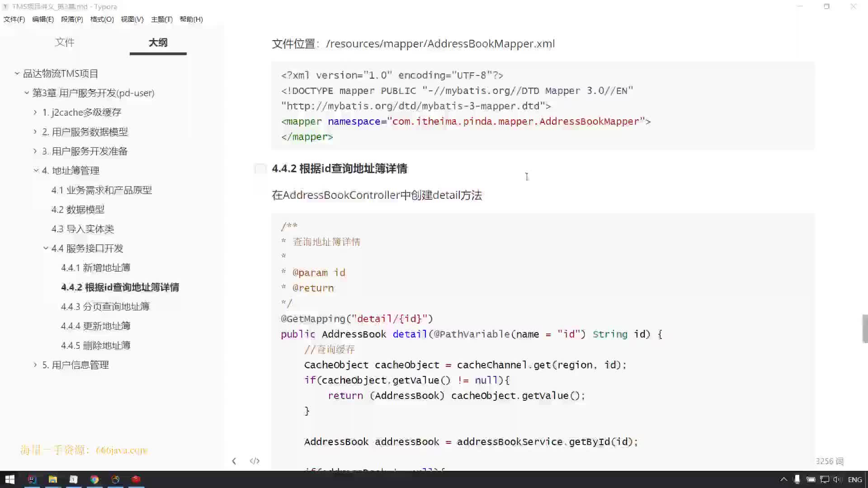Open the 帮助(H) menu
This screenshot has height=488, width=868.
click(x=191, y=19)
